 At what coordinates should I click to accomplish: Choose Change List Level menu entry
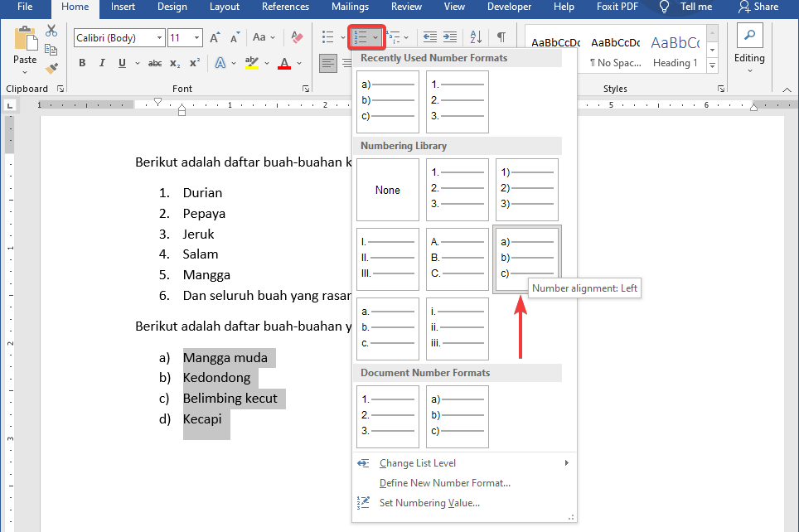463,462
